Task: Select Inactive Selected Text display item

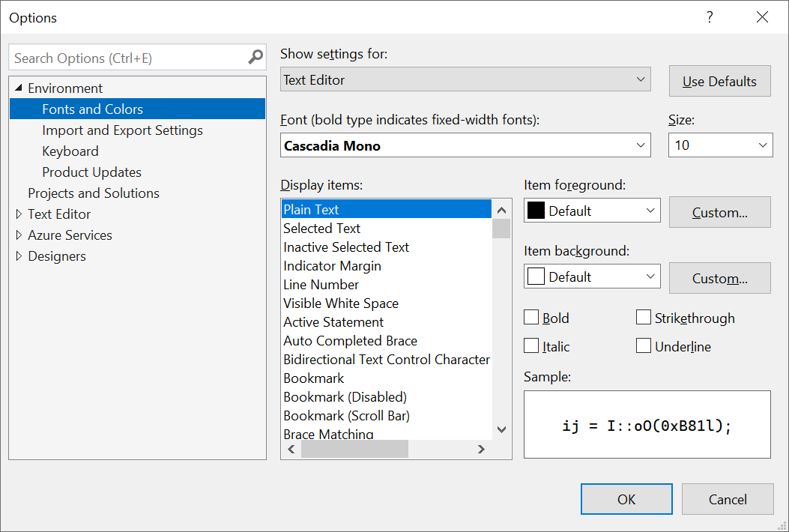Action: pos(387,247)
